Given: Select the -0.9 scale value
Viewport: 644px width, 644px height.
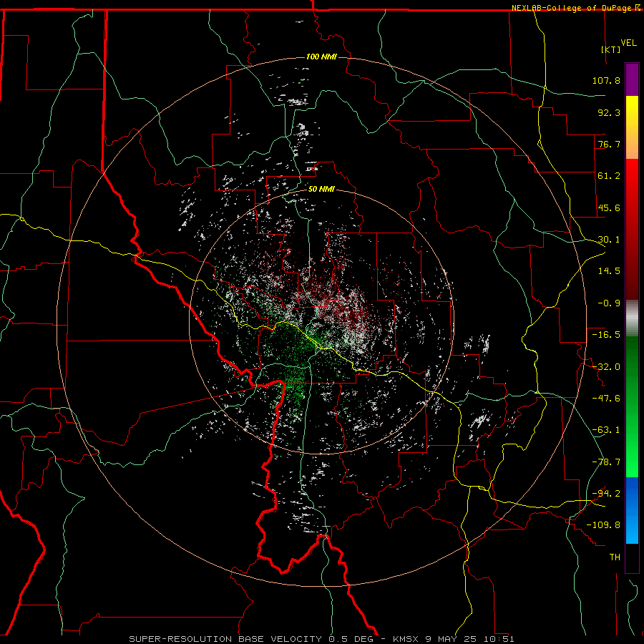Looking at the screenshot, I should click(x=609, y=303).
